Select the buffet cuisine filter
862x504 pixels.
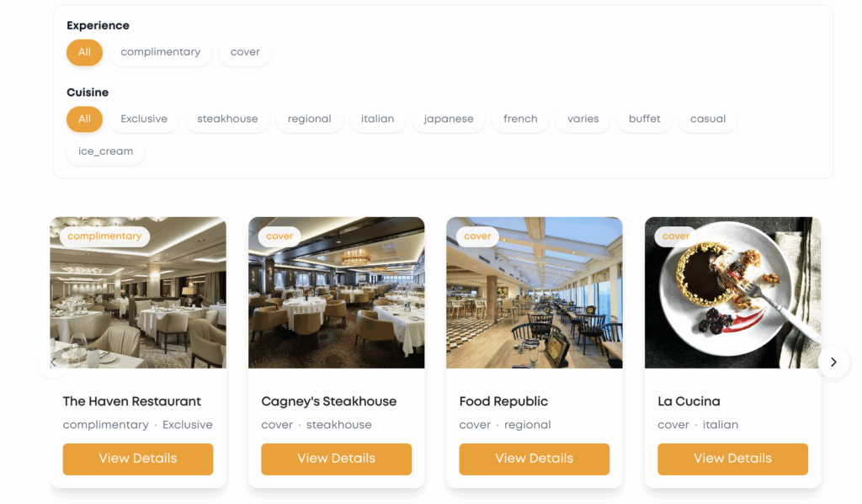coord(644,119)
